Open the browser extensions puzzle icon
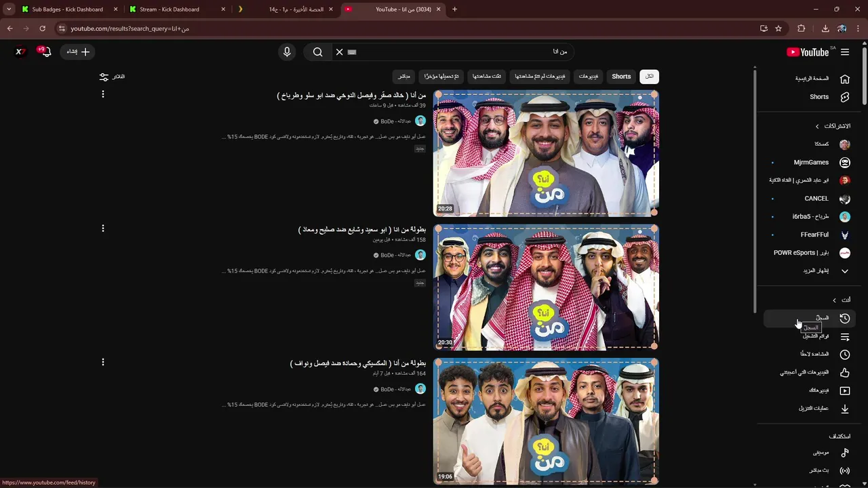 tap(802, 28)
